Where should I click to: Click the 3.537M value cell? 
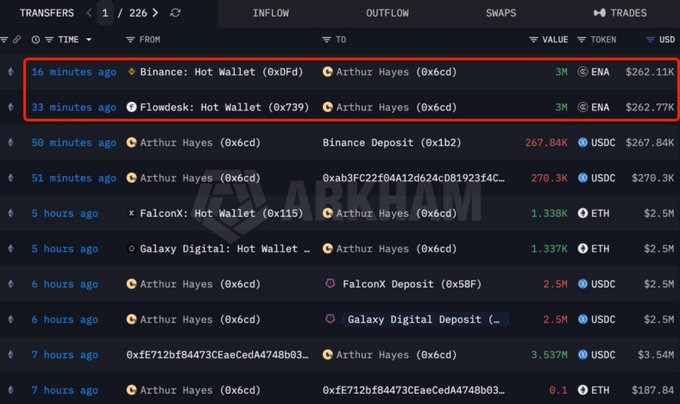click(x=549, y=355)
